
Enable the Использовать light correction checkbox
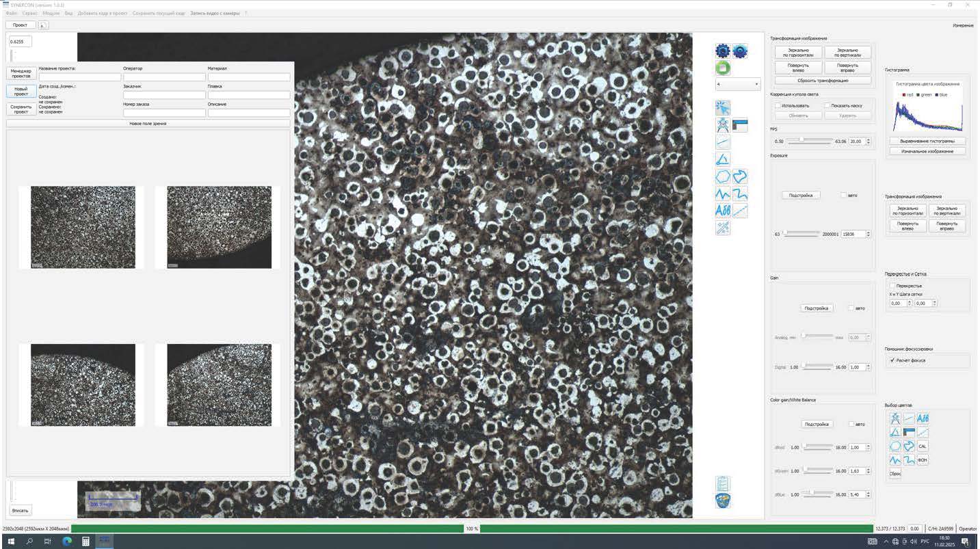click(x=778, y=106)
